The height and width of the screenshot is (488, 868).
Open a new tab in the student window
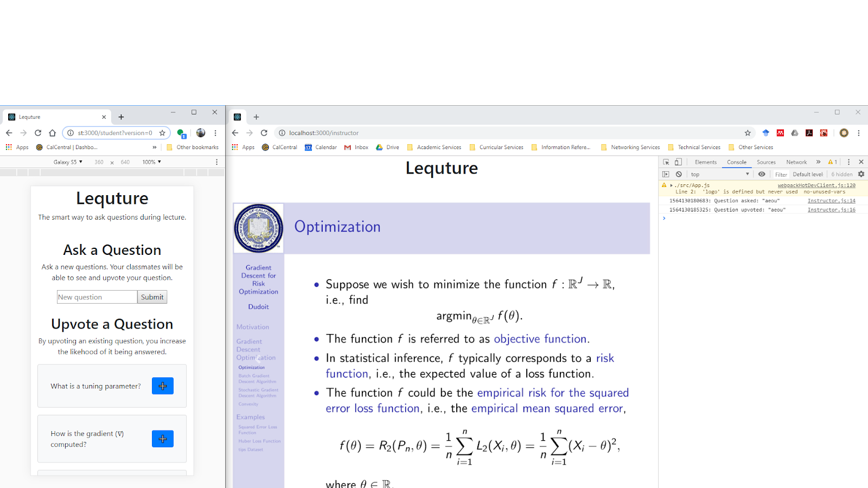tap(121, 117)
